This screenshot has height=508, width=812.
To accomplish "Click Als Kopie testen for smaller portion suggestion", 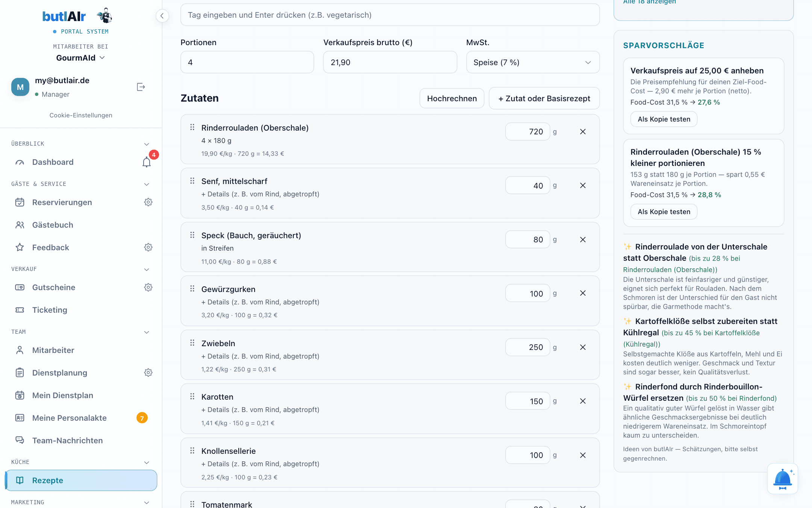I will [664, 212].
